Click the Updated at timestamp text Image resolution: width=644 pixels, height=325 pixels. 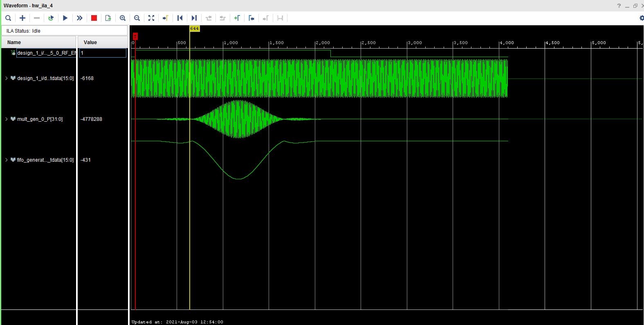point(177,322)
